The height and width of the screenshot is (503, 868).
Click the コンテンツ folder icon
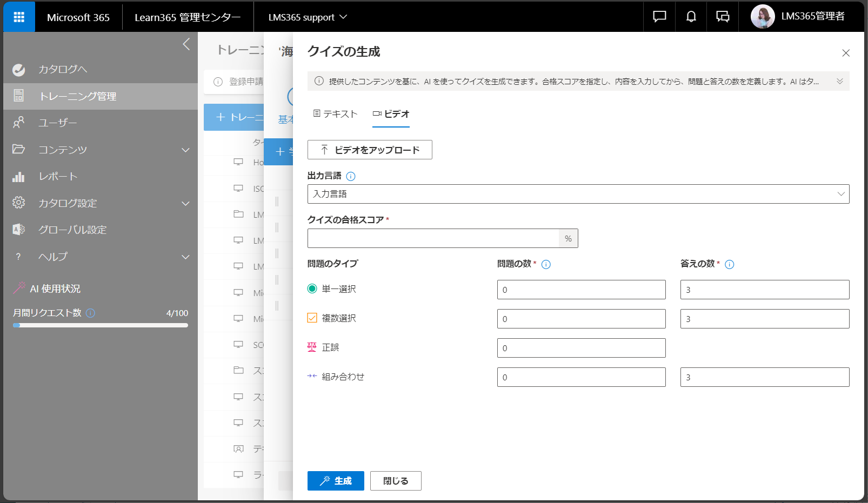click(x=19, y=149)
